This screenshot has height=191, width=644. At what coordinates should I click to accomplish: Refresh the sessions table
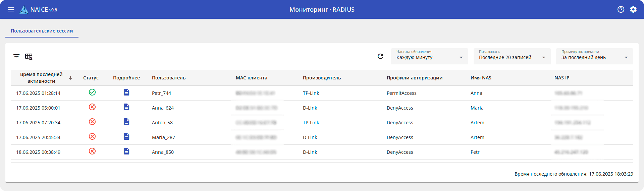[380, 56]
